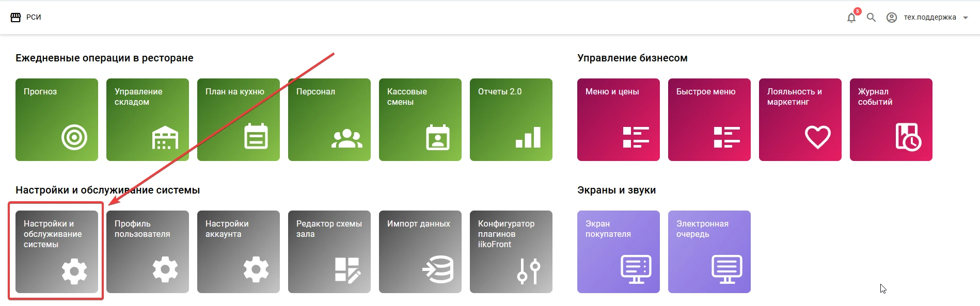The height and width of the screenshot is (306, 980).
Task: Click the search magnifier icon
Action: pyautogui.click(x=871, y=18)
